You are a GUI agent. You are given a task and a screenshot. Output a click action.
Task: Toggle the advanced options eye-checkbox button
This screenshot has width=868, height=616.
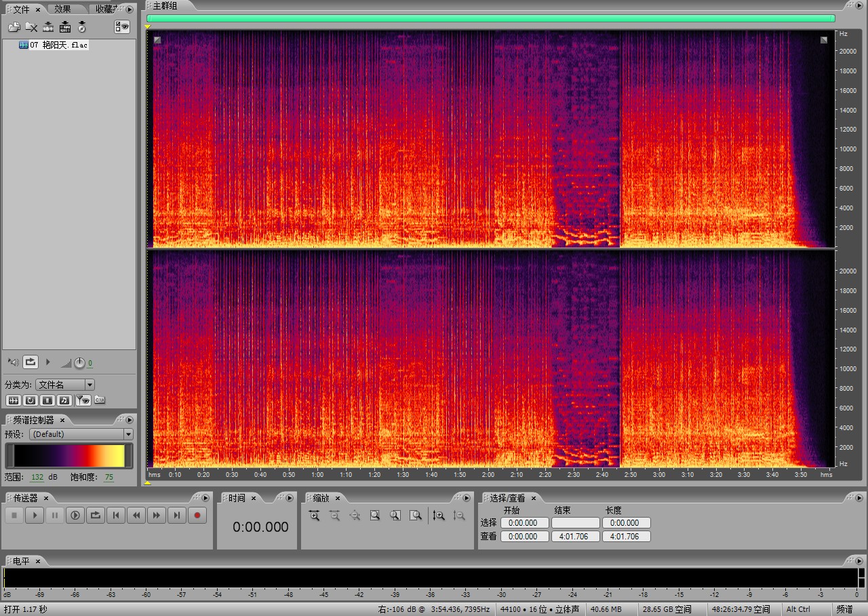[x=122, y=27]
